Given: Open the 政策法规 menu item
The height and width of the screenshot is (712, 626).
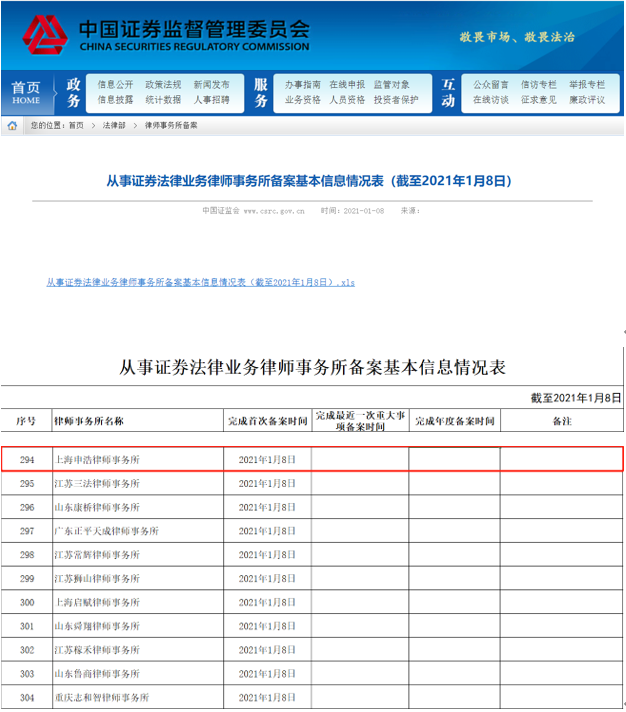Looking at the screenshot, I should [x=163, y=84].
